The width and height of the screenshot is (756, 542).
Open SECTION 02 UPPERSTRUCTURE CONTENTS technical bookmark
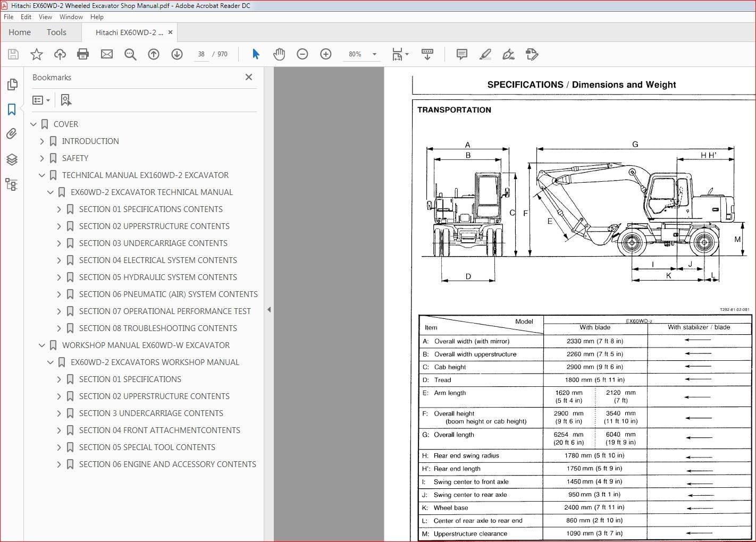click(154, 226)
